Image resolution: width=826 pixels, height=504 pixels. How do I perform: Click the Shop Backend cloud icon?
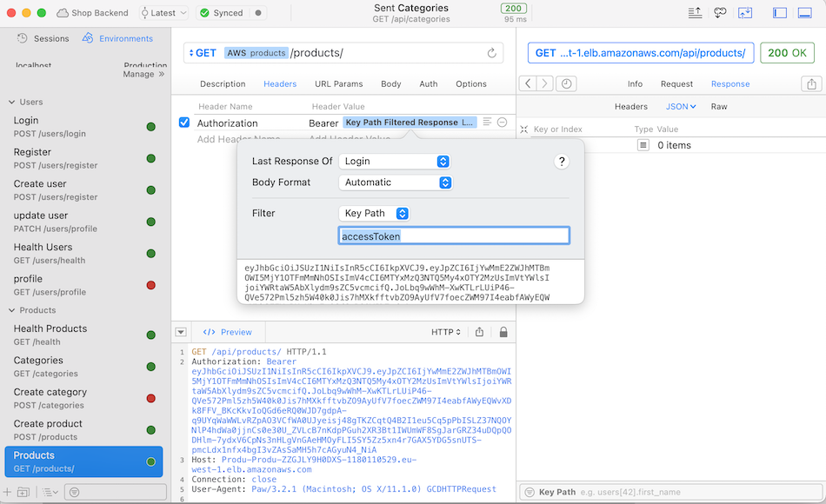coord(63,13)
